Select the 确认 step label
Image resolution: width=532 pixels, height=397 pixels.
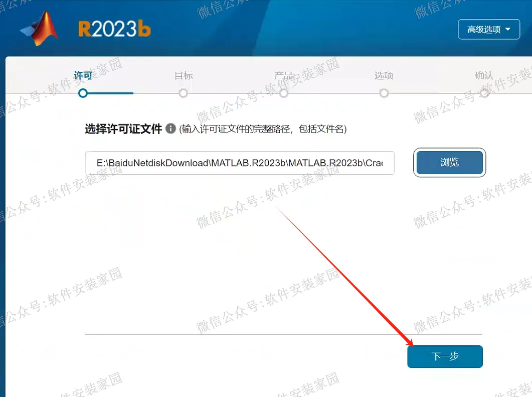(x=484, y=75)
